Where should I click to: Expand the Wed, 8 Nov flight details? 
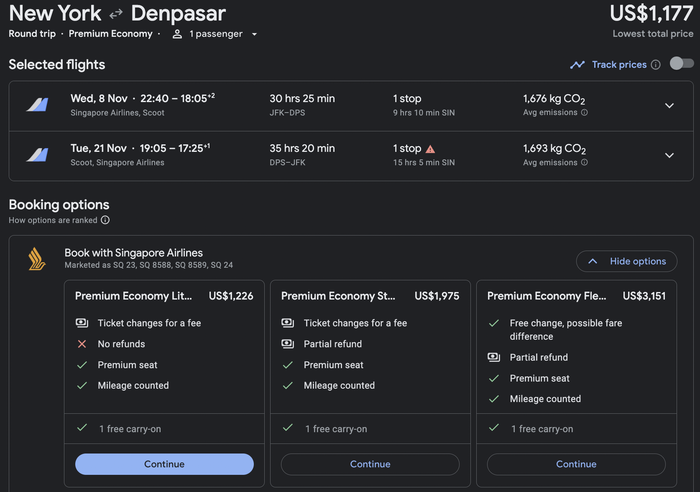click(669, 106)
